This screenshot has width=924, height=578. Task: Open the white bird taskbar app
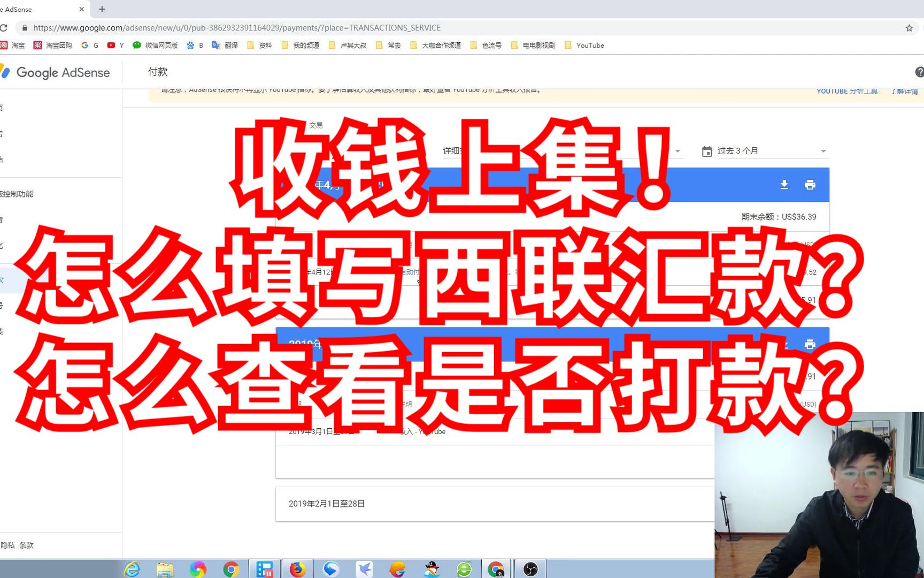coord(364,569)
